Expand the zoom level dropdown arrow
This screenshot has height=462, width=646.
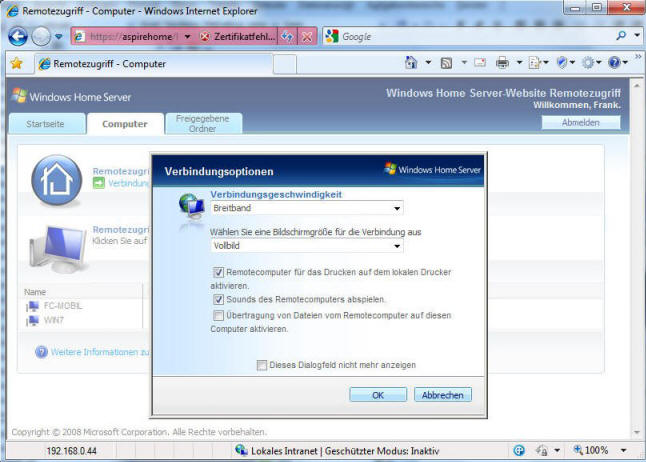(x=624, y=450)
